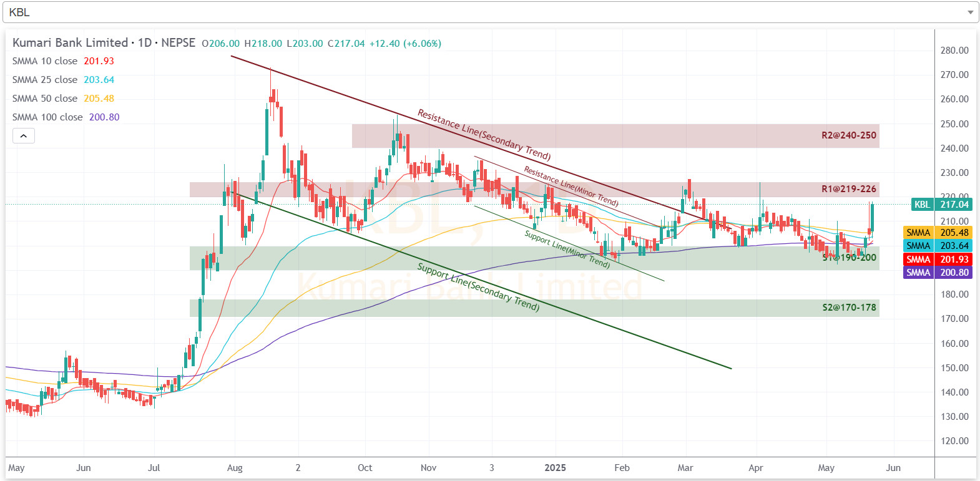Click the 250.00 price axis label

pyautogui.click(x=954, y=124)
